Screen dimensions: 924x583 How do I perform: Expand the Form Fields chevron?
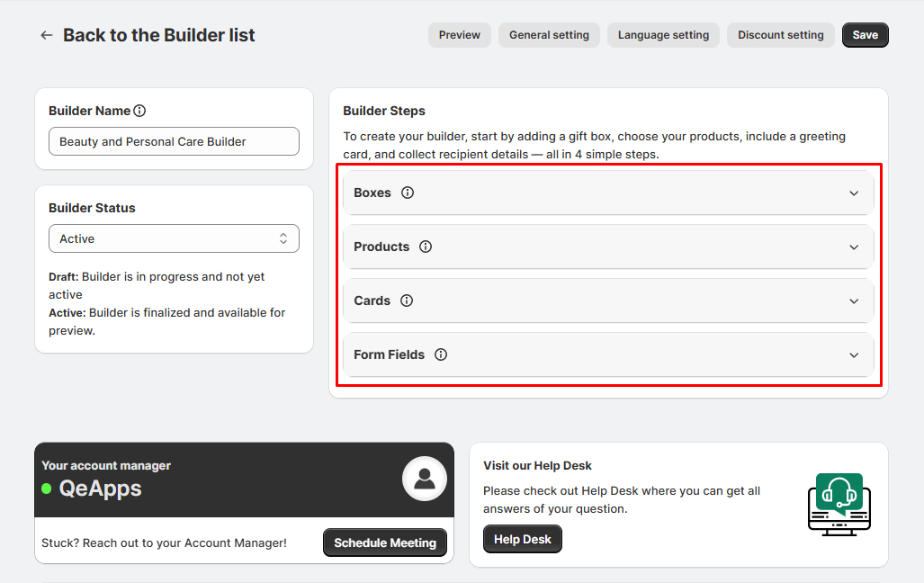point(854,354)
